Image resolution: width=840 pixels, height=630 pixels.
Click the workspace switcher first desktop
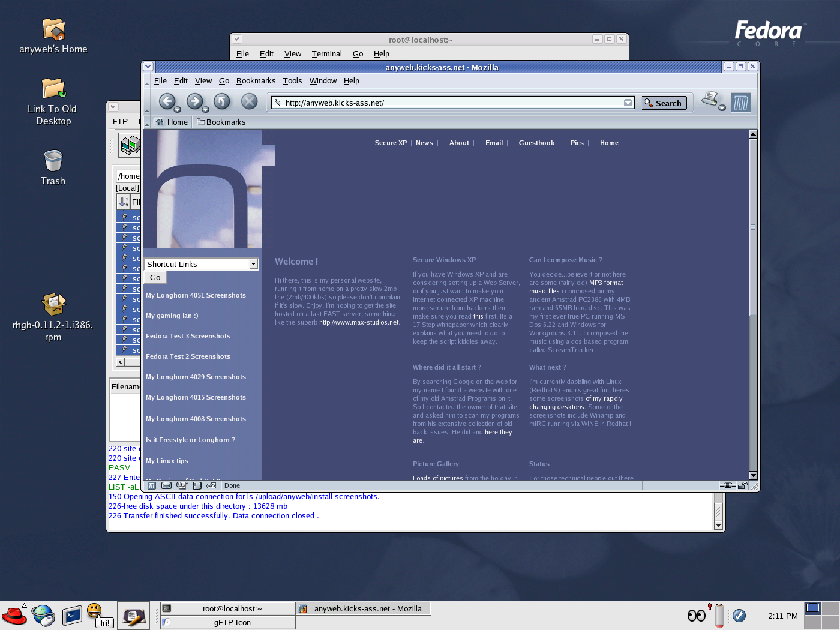(x=813, y=608)
